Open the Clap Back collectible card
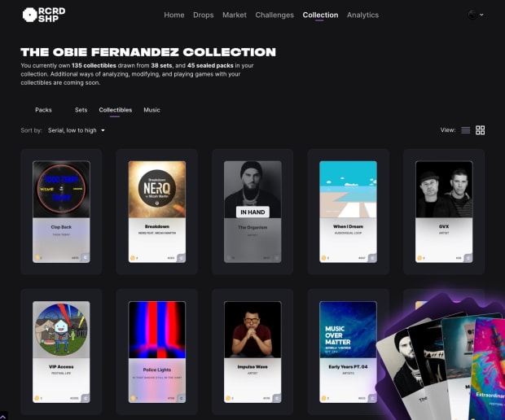The height and width of the screenshot is (420, 505). (x=61, y=212)
